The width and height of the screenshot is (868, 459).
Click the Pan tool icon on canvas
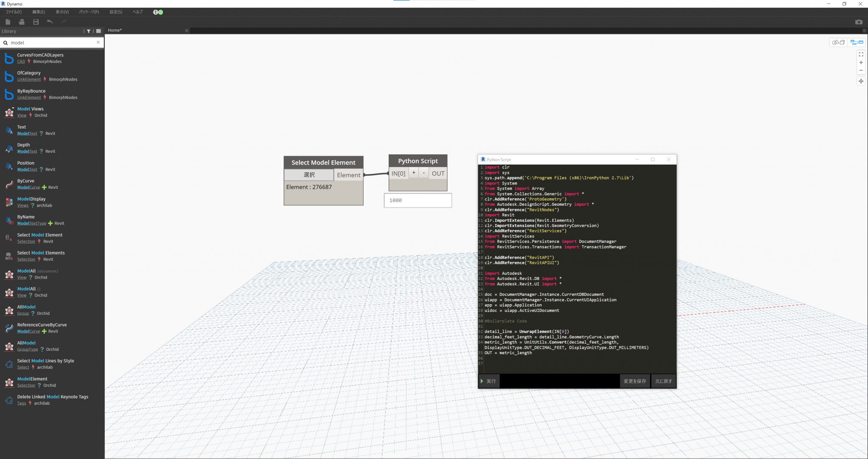861,81
